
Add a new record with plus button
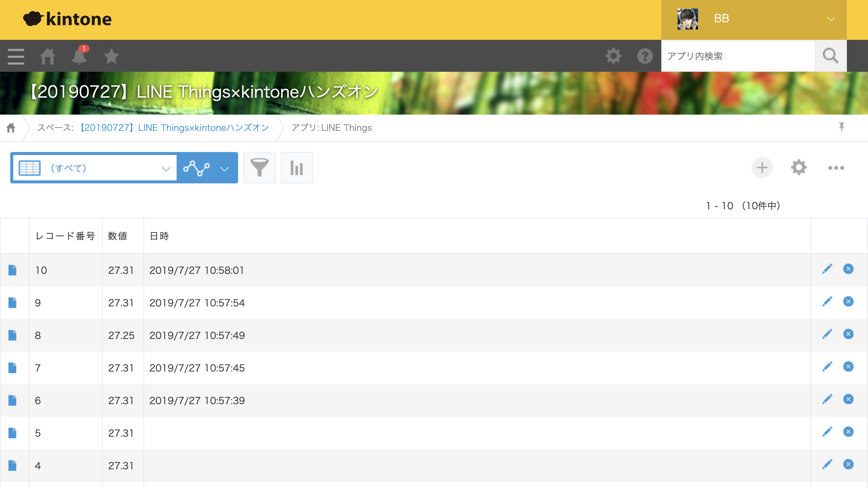tap(762, 168)
